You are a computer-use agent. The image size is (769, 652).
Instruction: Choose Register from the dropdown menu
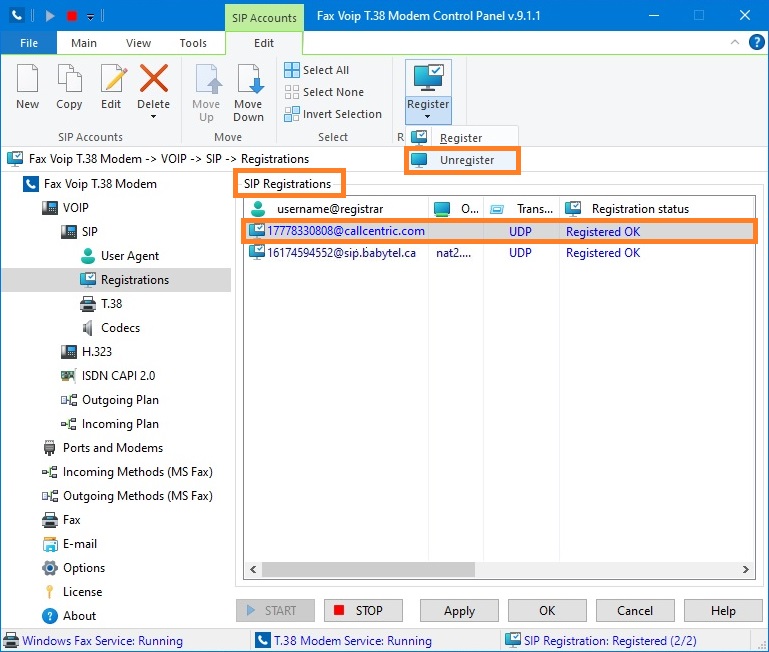[461, 138]
